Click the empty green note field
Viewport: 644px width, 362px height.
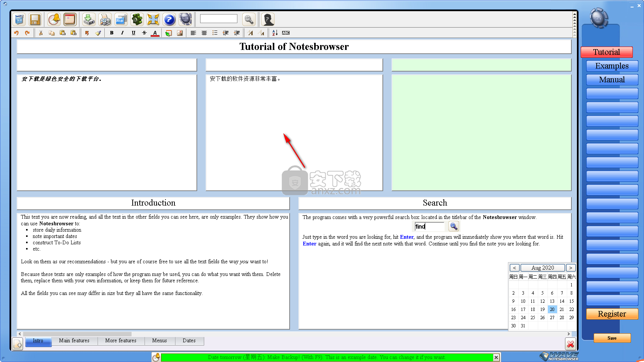click(482, 133)
